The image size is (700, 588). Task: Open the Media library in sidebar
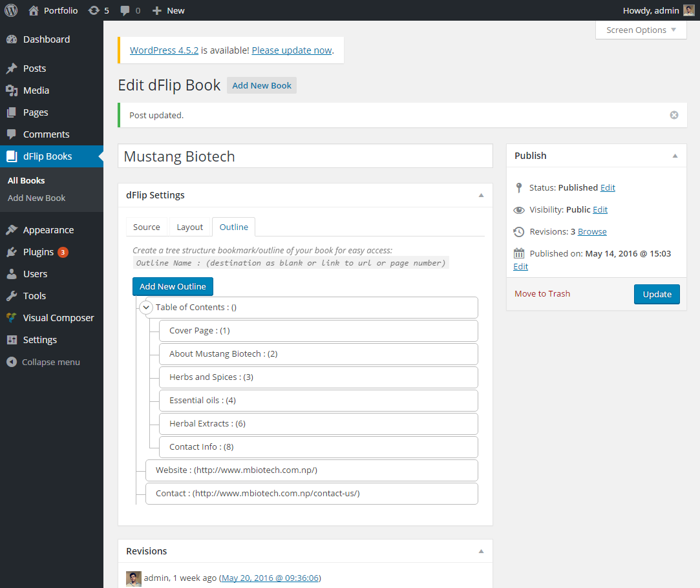[x=36, y=90]
